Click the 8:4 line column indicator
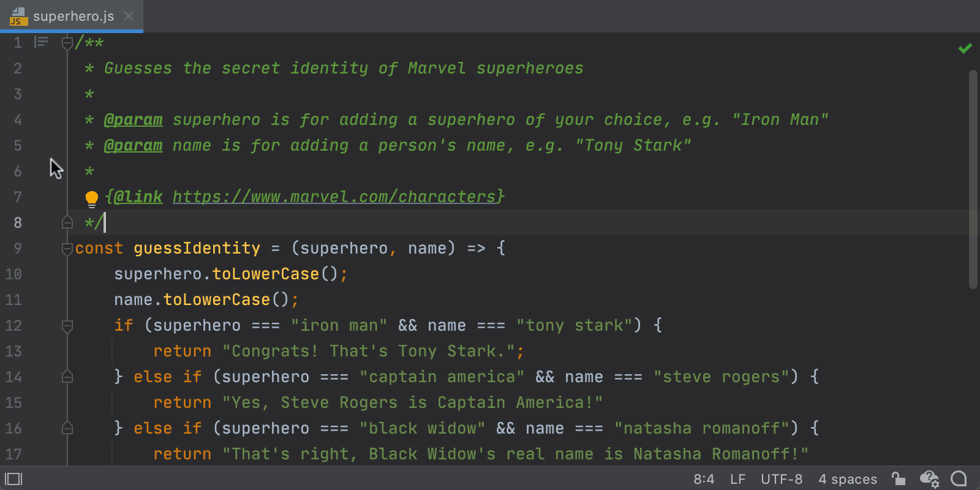Screen dimensions: 980x490 click(x=704, y=479)
